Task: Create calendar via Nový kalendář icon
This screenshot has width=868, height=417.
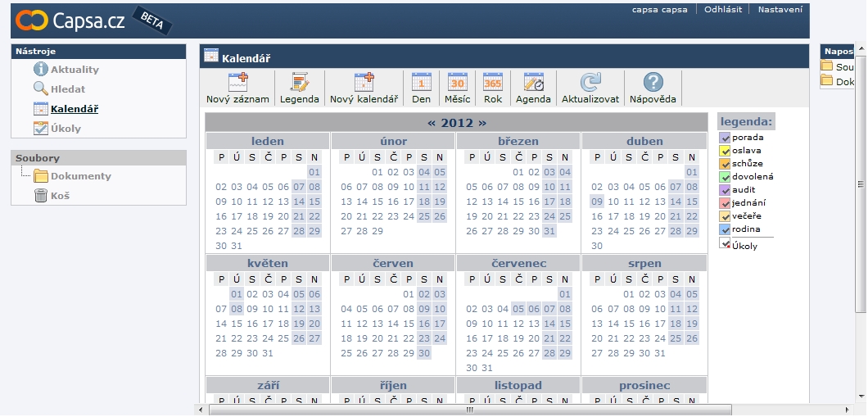Action: [x=364, y=82]
